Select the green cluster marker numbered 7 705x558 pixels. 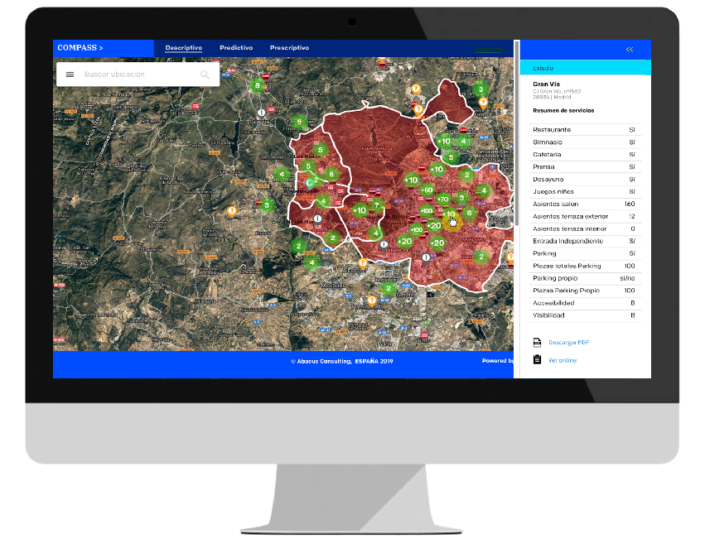[x=377, y=206]
